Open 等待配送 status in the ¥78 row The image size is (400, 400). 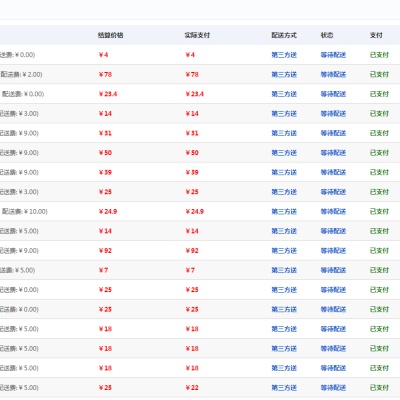coord(333,74)
